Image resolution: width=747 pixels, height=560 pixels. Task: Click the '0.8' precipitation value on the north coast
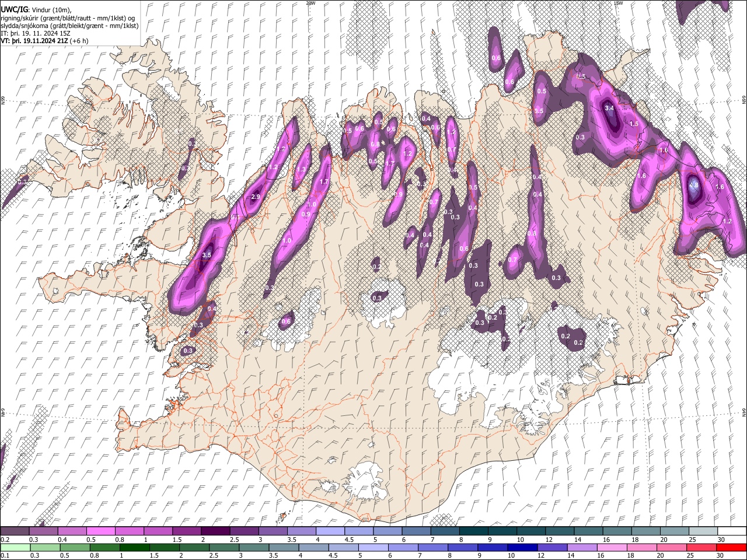[x=375, y=143]
